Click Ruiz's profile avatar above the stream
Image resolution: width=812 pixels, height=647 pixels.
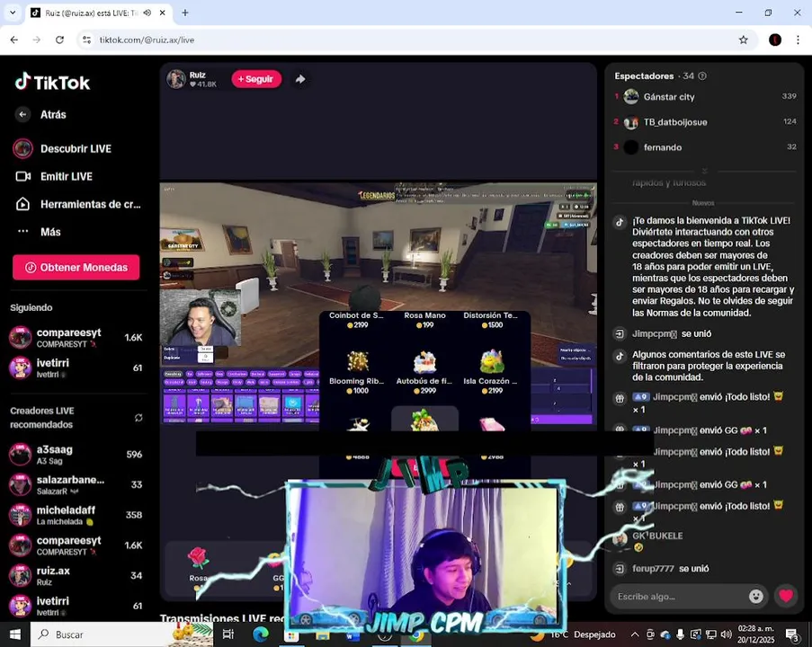176,79
